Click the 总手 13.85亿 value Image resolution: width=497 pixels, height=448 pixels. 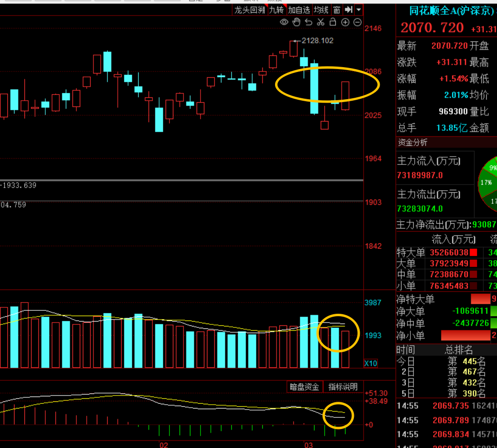tap(452, 128)
